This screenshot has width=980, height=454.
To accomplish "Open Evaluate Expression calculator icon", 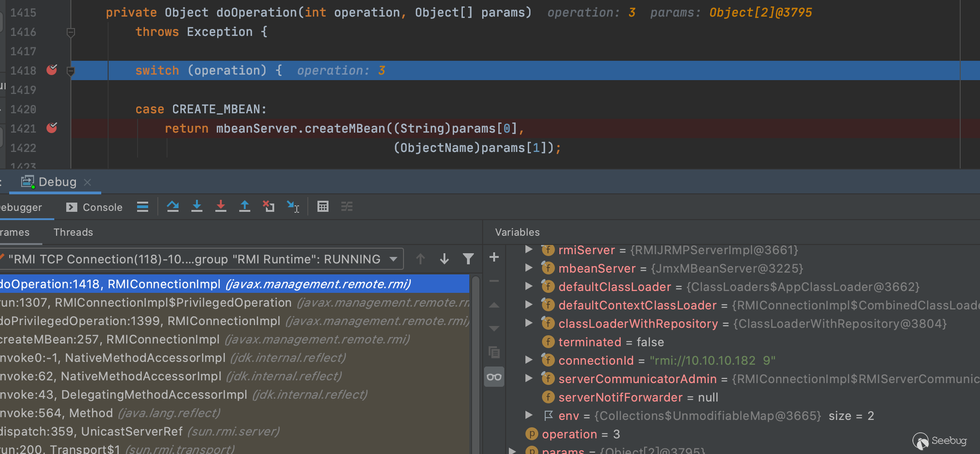I will 323,207.
